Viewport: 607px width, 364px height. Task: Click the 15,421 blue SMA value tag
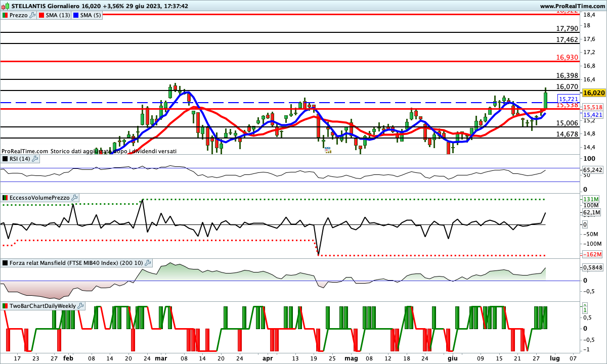tap(592, 115)
